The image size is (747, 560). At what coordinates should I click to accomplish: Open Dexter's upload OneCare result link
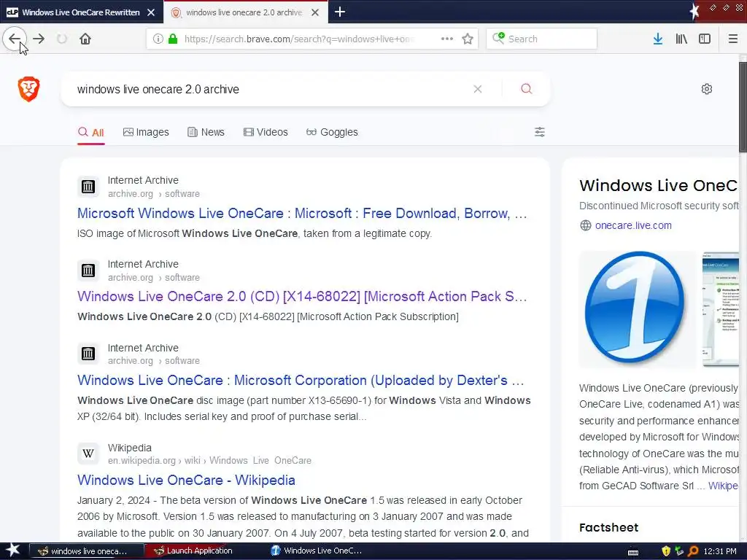(301, 380)
